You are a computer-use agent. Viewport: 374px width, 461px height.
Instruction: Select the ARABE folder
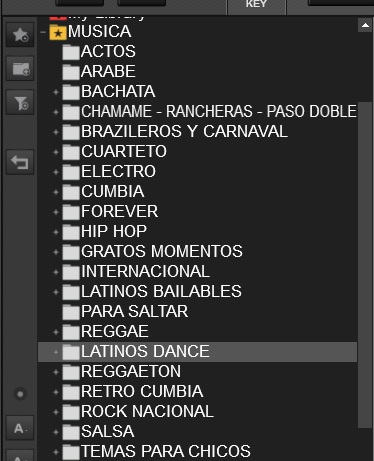coord(108,71)
